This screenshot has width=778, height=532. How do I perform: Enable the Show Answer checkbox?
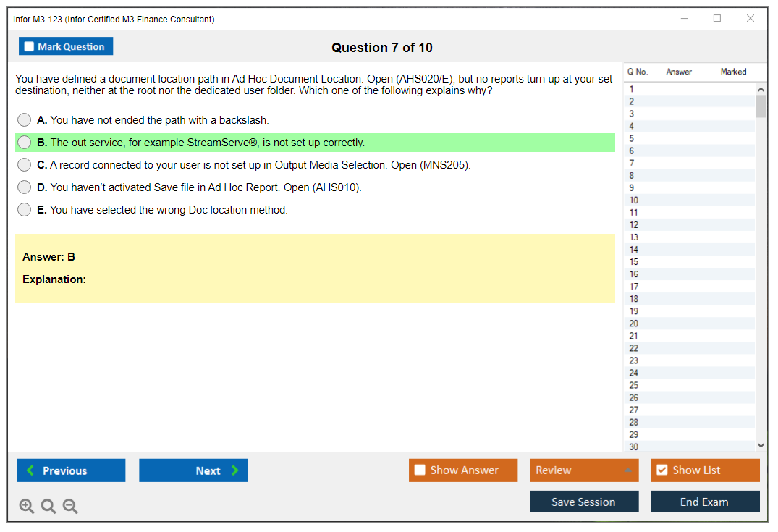420,470
